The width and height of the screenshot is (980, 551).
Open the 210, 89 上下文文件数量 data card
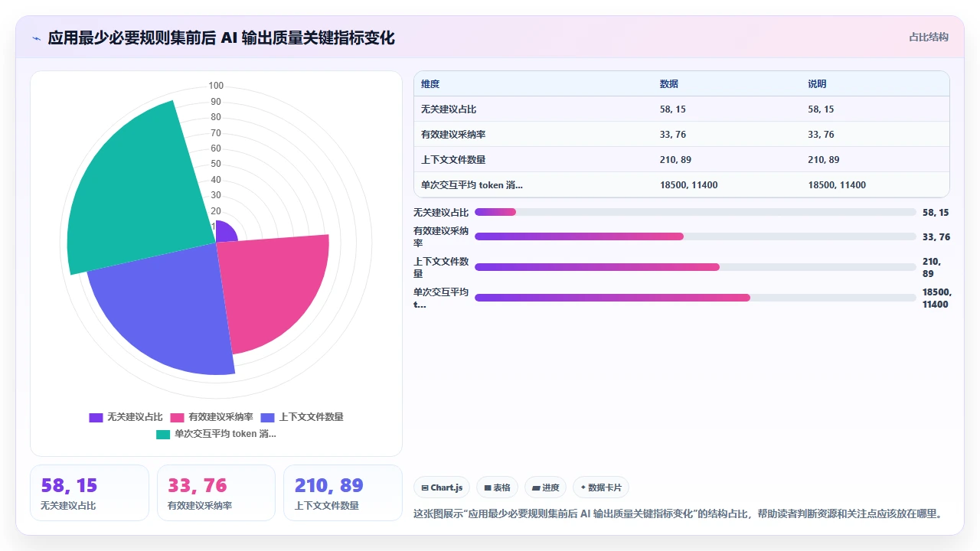coord(343,493)
